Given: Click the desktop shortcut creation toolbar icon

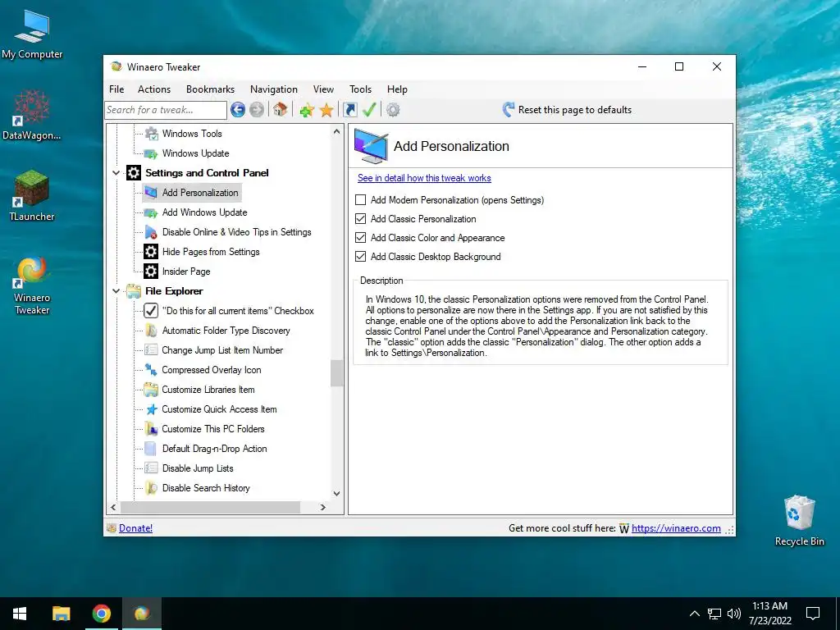Looking at the screenshot, I should pos(349,110).
